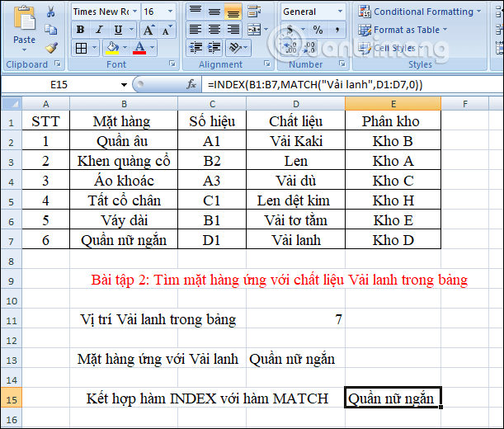The height and width of the screenshot is (429, 504).
Task: Open the font size dropdown
Action: tap(171, 12)
